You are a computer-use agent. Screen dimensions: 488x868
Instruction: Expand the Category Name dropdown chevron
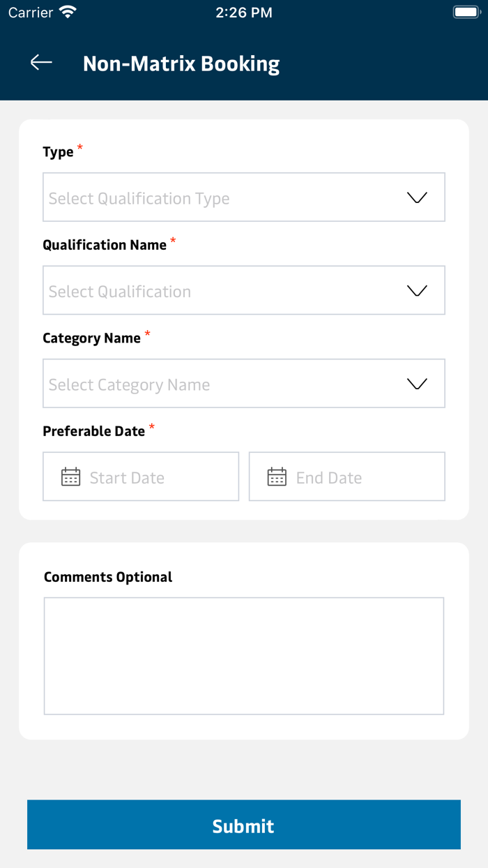(x=417, y=384)
